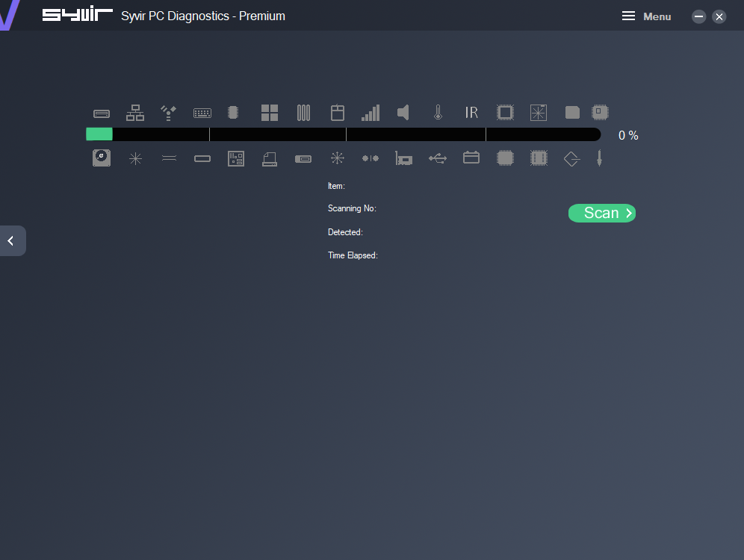Select the signal strength bars icon

pos(371,113)
